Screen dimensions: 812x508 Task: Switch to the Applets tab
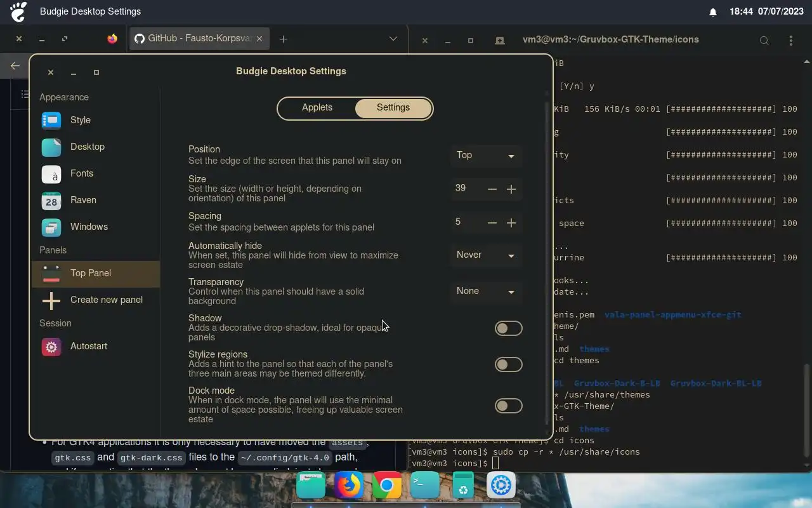pos(317,108)
